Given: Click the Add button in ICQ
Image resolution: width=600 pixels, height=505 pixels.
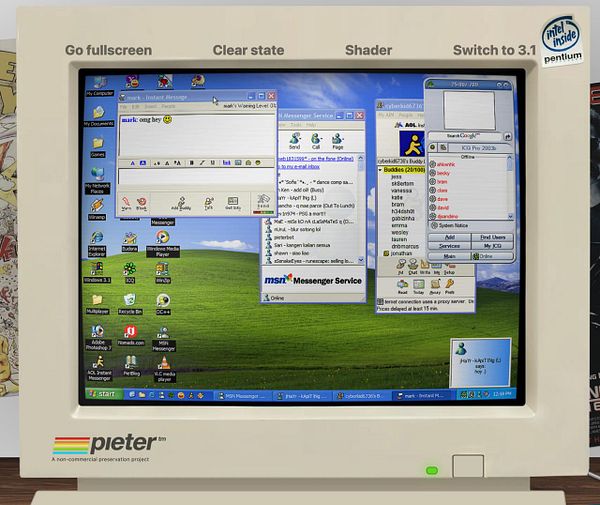Looking at the screenshot, I should 450,237.
